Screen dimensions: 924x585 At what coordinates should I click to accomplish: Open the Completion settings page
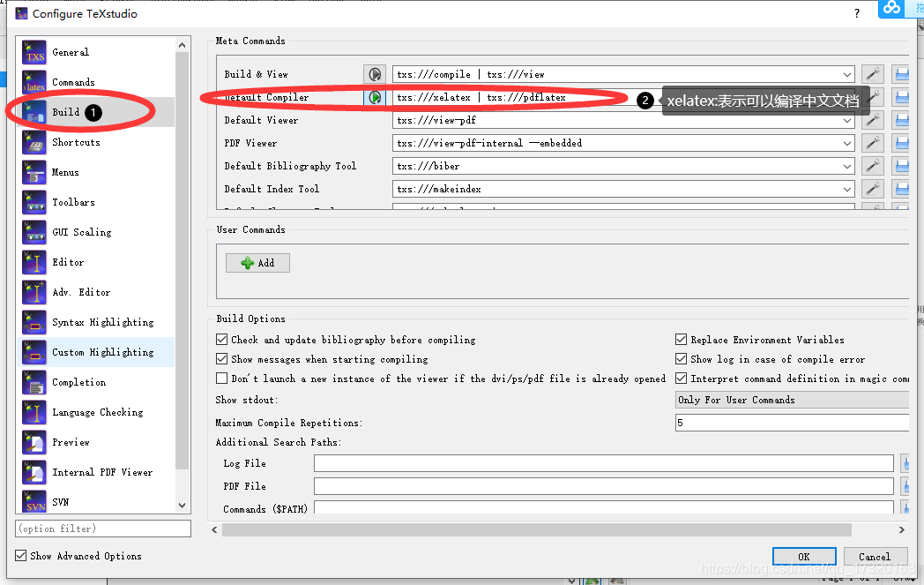pos(97,382)
